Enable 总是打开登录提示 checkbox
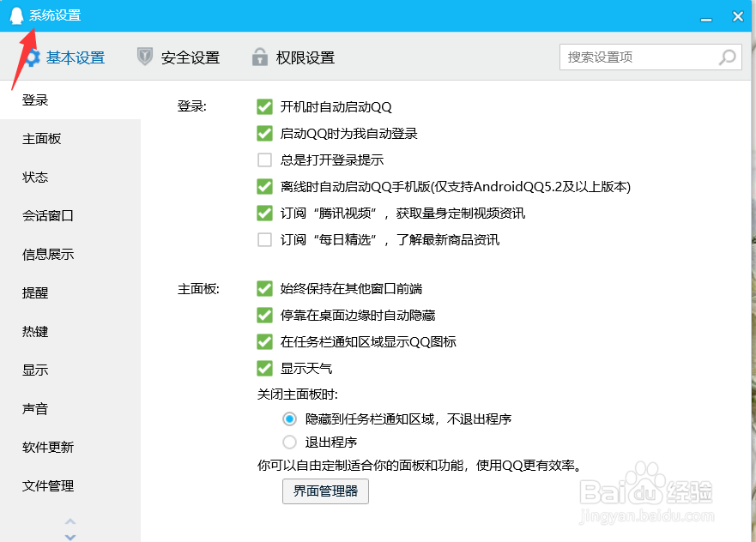756x542 pixels. pyautogui.click(x=264, y=160)
